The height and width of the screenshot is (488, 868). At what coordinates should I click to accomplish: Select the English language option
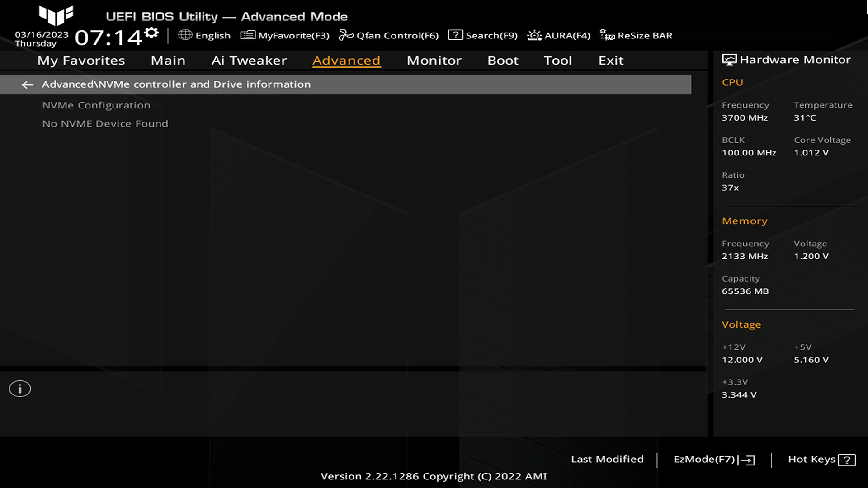[x=213, y=36]
